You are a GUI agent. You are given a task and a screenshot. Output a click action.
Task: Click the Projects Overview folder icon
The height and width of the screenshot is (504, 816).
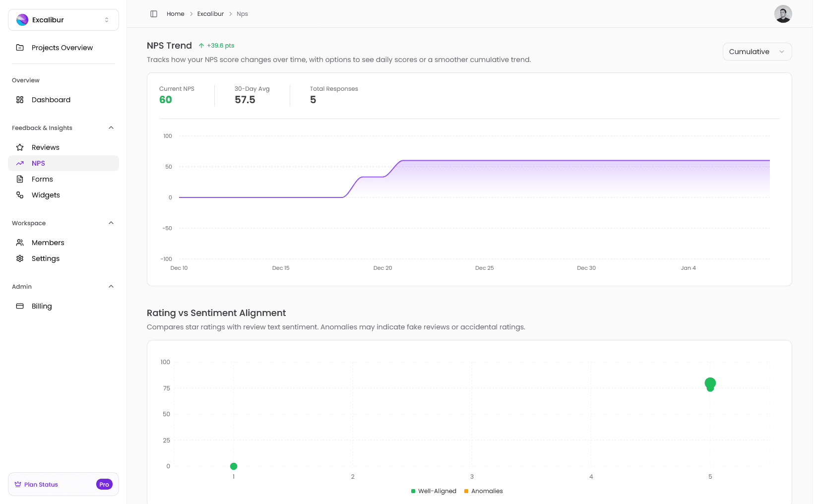[20, 48]
